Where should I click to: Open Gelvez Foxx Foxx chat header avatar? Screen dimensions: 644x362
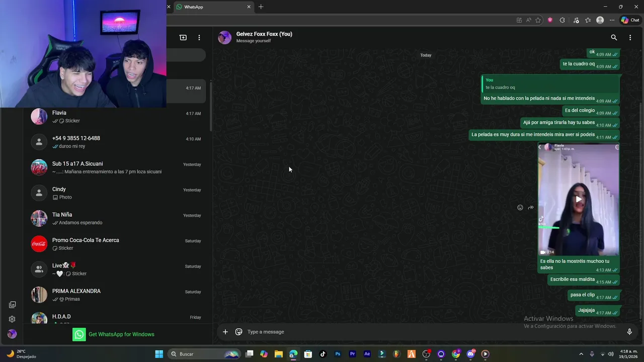[x=225, y=38]
